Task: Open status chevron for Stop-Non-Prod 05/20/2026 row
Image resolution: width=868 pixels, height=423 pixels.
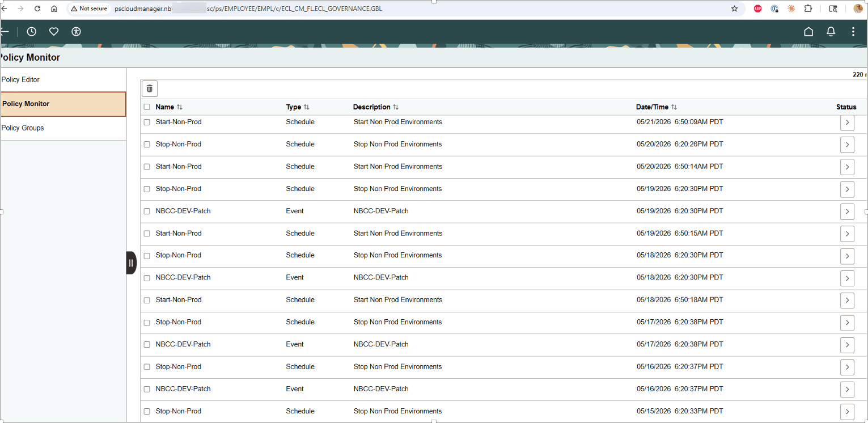Action: click(x=847, y=145)
